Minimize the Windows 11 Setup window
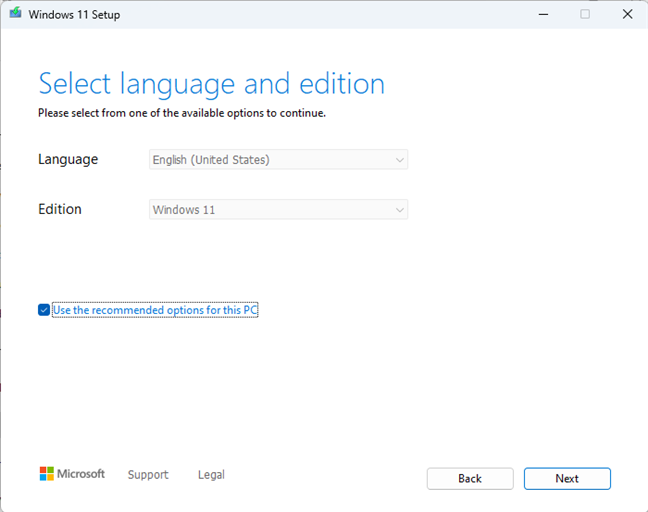The height and width of the screenshot is (512, 648). coord(543,14)
